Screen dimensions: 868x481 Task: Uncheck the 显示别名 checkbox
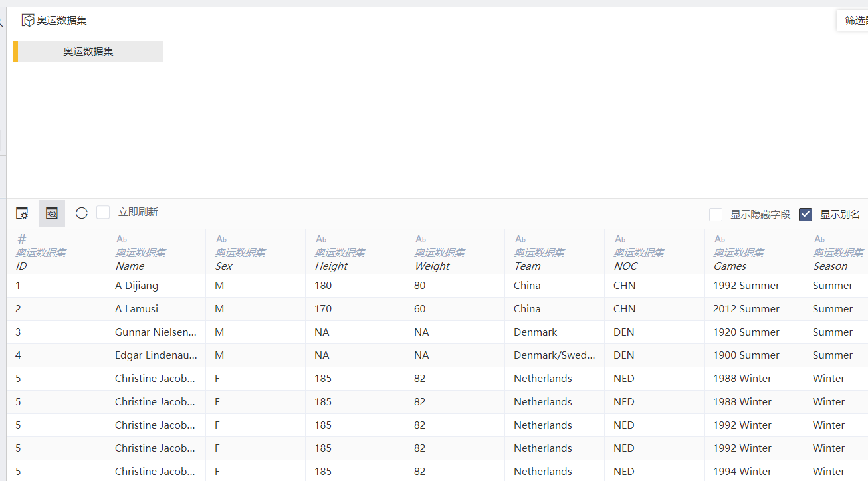point(806,215)
